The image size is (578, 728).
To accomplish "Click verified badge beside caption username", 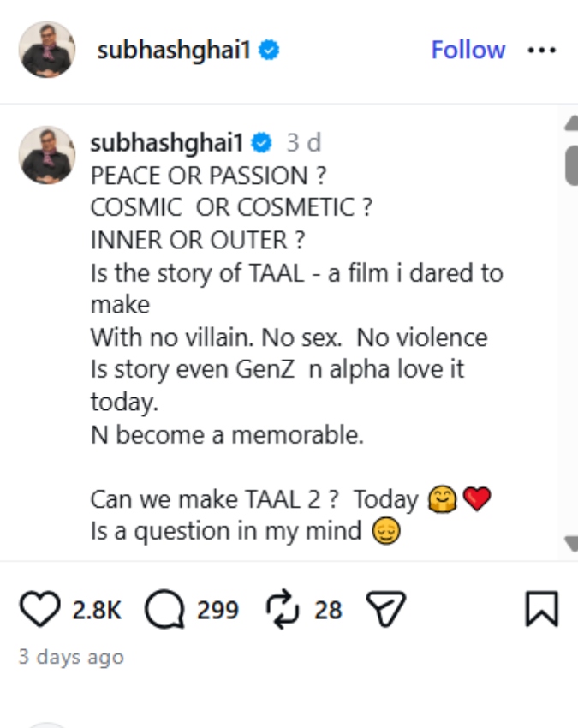I will 261,143.
